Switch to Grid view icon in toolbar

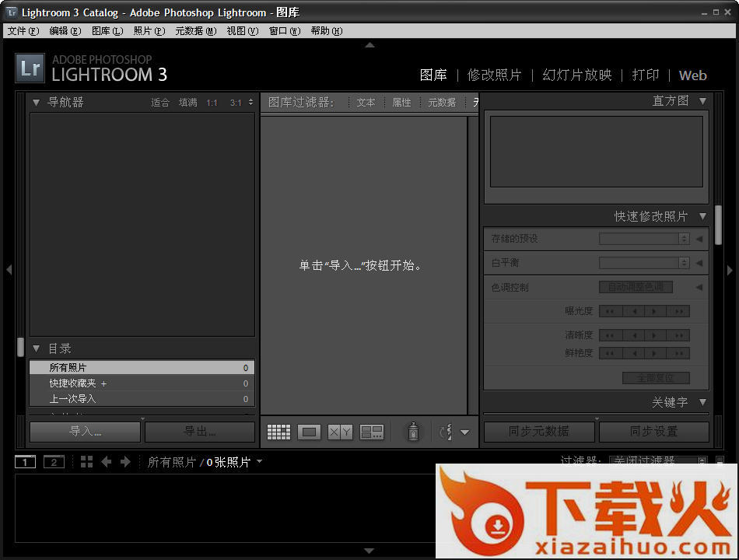(x=279, y=432)
